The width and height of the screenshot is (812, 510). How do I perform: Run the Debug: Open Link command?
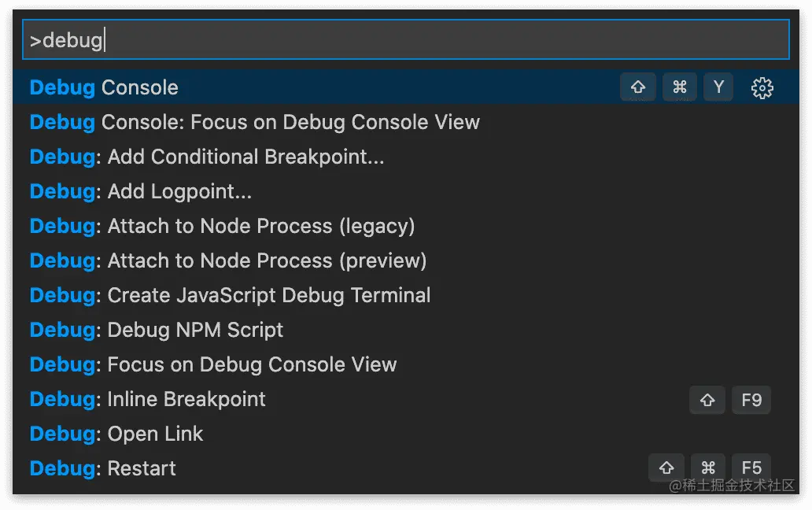(x=116, y=434)
